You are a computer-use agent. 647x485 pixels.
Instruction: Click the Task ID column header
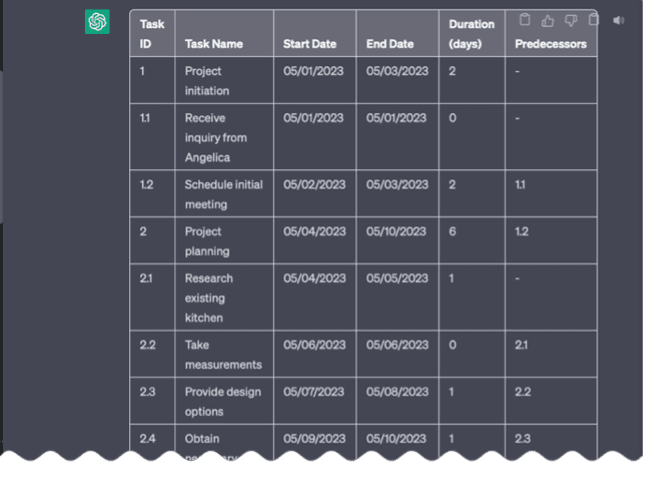[x=152, y=33]
